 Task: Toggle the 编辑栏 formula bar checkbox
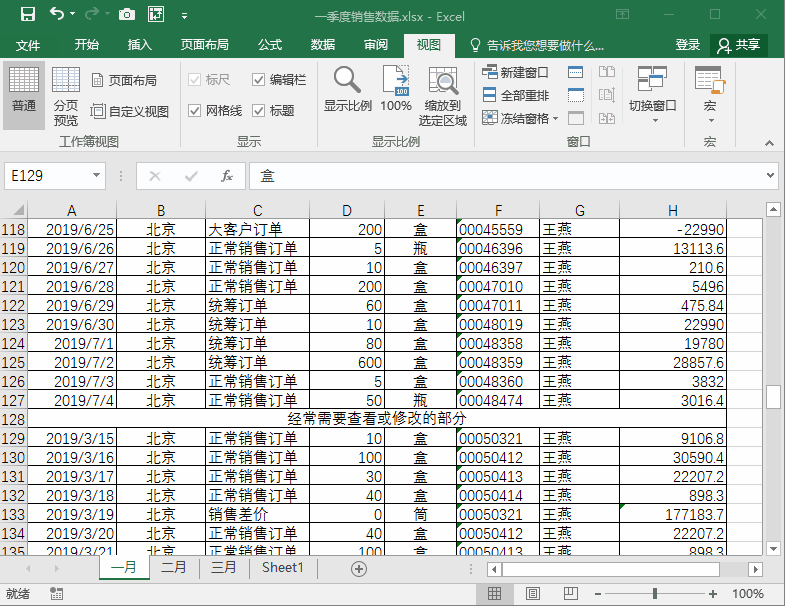[x=259, y=80]
